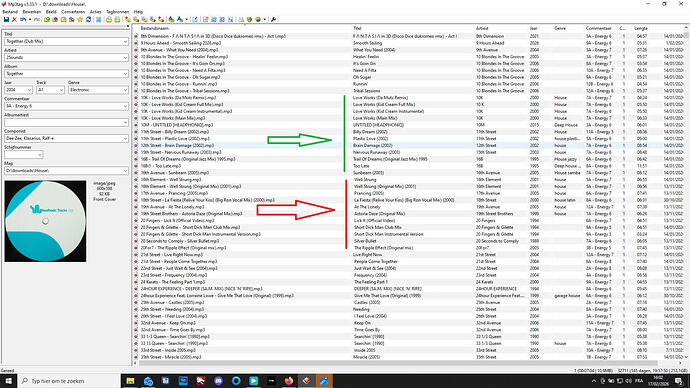Viewport: 690px width, 388px height.
Task: Click the tag sources globe icon
Action: click(x=258, y=19)
